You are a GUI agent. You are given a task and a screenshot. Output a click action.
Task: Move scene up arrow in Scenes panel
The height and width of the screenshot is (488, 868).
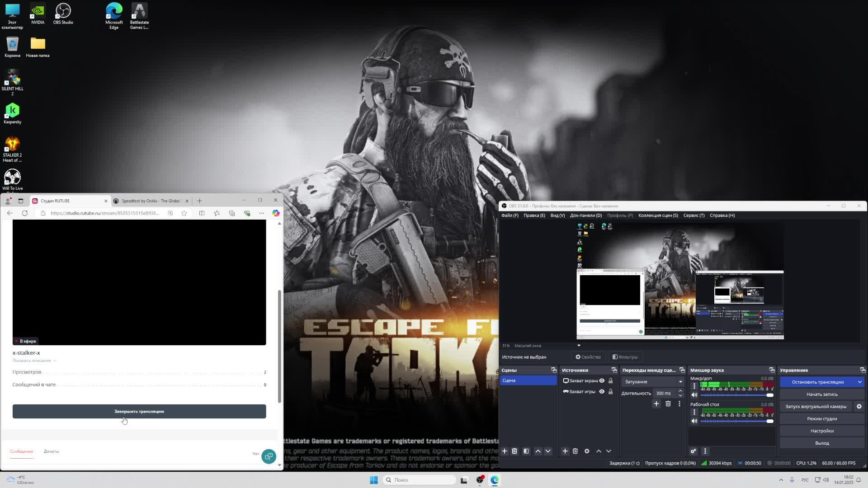tap(538, 451)
